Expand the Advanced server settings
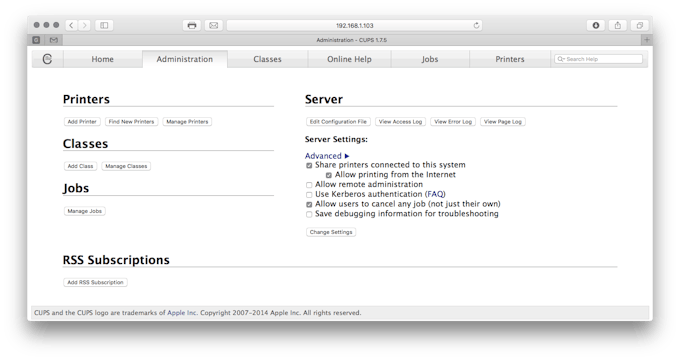 [x=327, y=156]
